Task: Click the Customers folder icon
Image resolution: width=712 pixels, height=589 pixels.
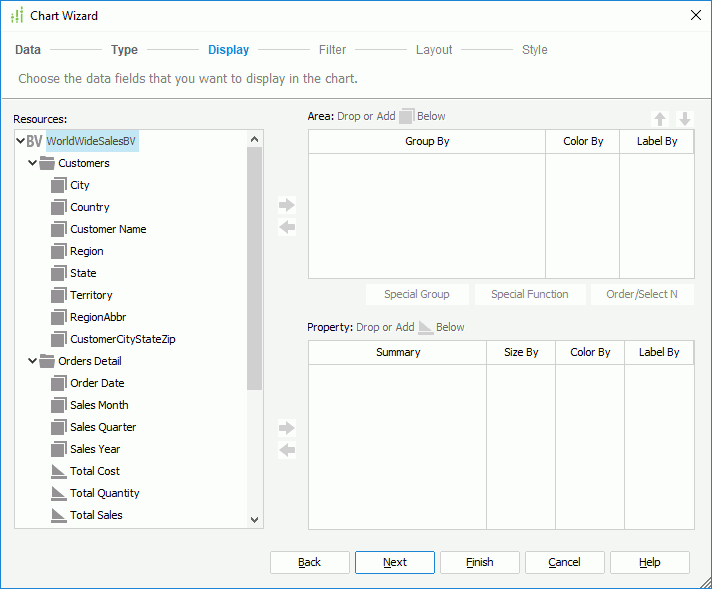Action: click(47, 163)
